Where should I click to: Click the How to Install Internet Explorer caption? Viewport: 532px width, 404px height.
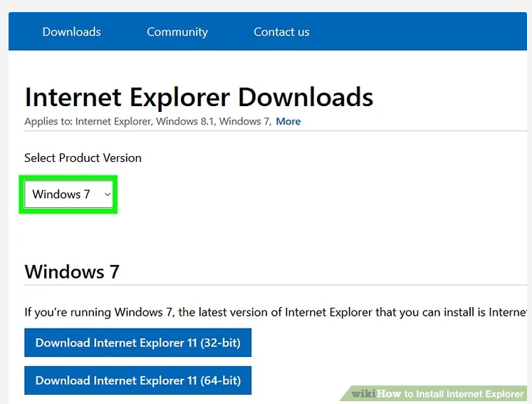pos(450,393)
